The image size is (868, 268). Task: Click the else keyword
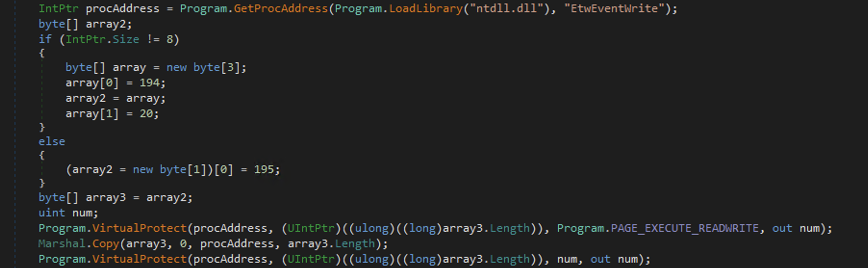pos(51,142)
